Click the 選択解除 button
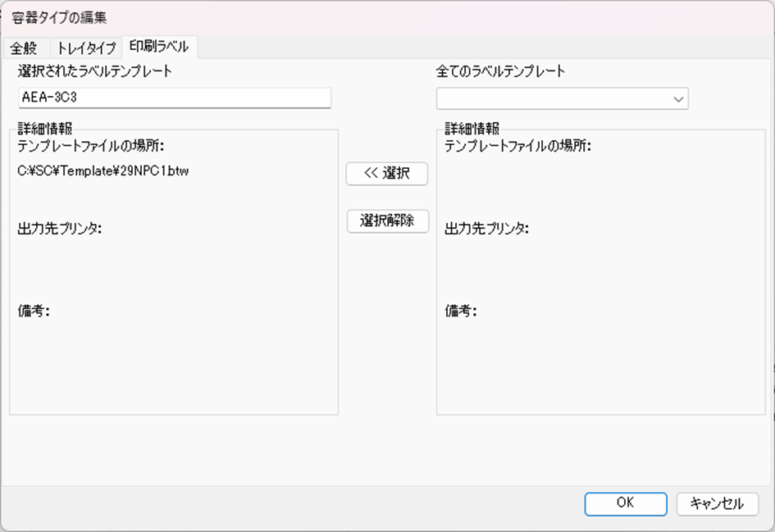This screenshot has width=775, height=532. pos(387,221)
